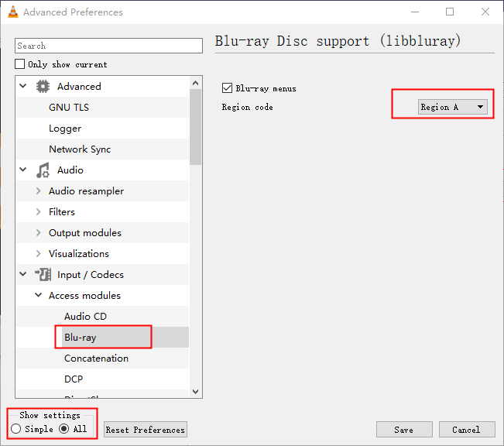The height and width of the screenshot is (446, 504).
Task: Expand the Filters node
Action: pyautogui.click(x=38, y=212)
